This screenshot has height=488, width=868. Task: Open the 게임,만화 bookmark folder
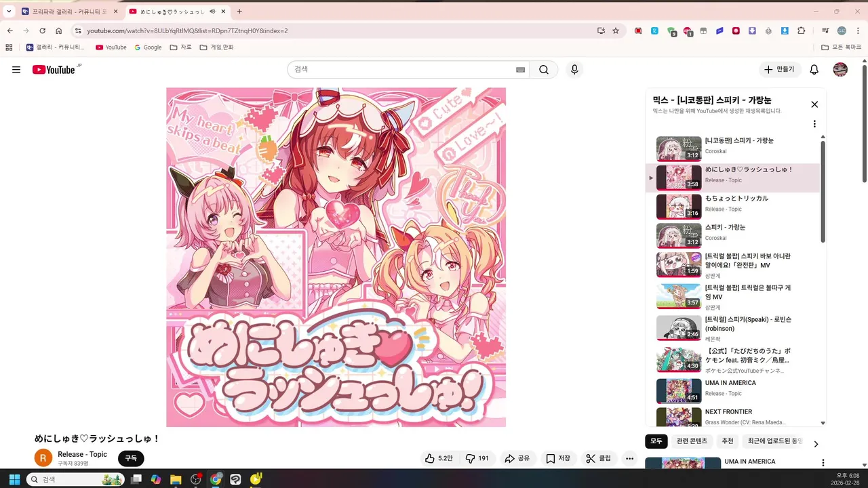point(216,47)
